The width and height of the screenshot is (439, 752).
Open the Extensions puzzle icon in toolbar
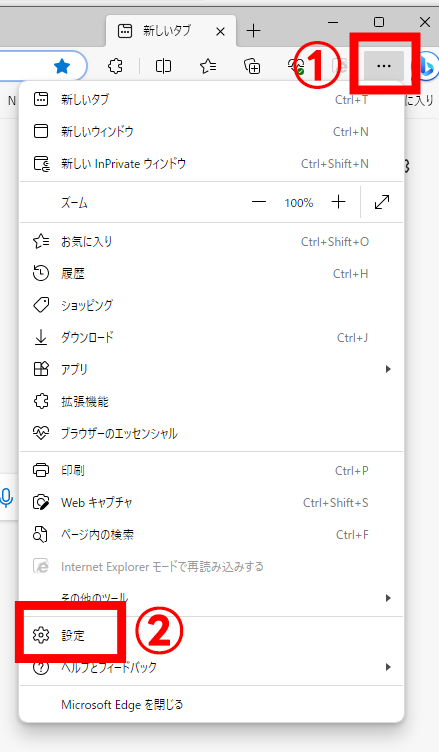pos(115,66)
